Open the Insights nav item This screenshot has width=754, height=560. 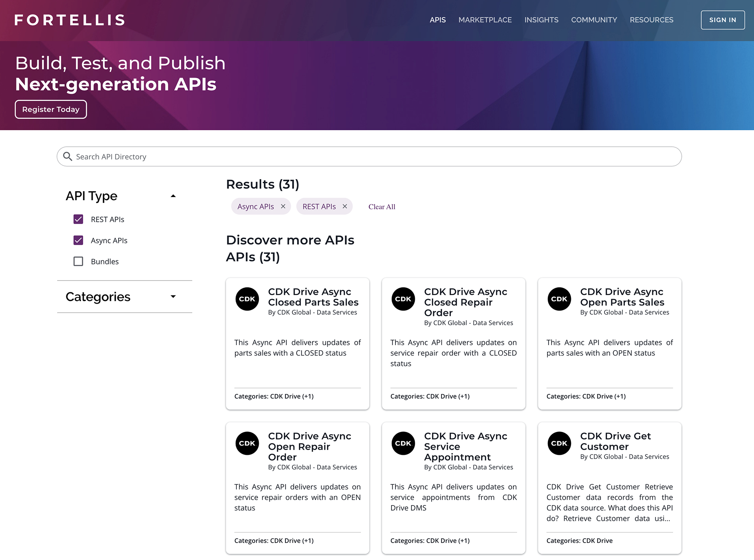(x=541, y=20)
